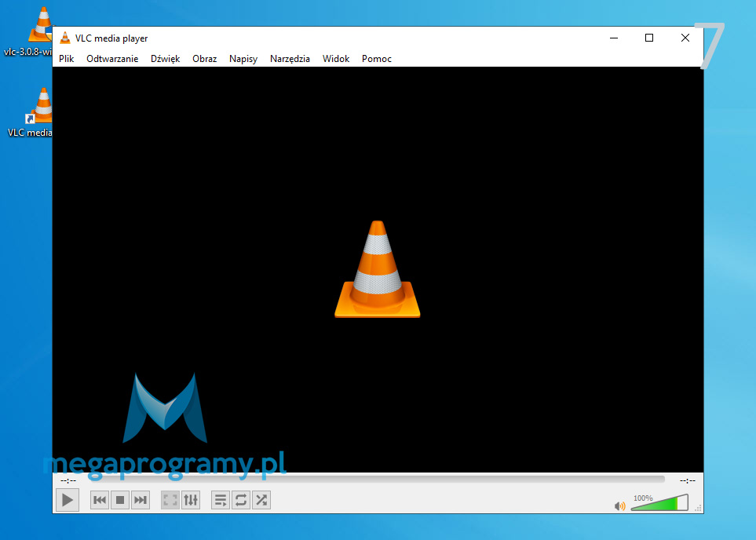756x540 pixels.
Task: Toggle random shuffle playback
Action: pos(261,500)
